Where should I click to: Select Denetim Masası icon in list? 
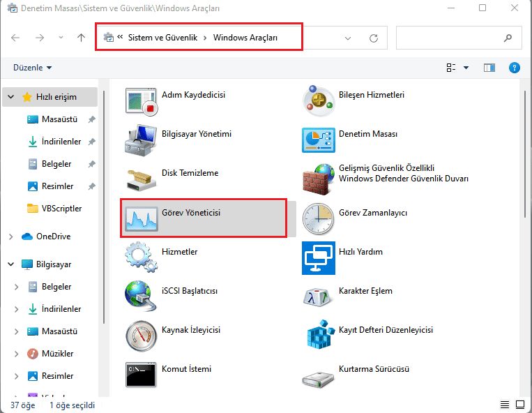click(318, 140)
